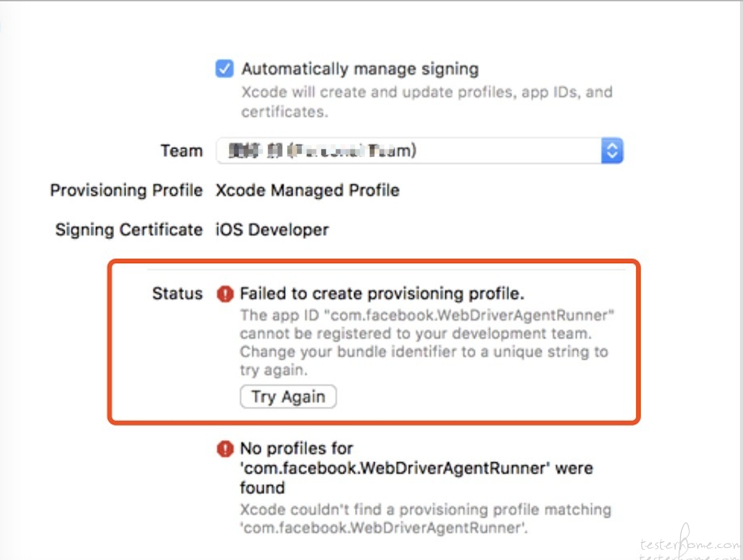Click the 'Automatically manage signing' label text
743x560 pixels.
pyautogui.click(x=360, y=69)
